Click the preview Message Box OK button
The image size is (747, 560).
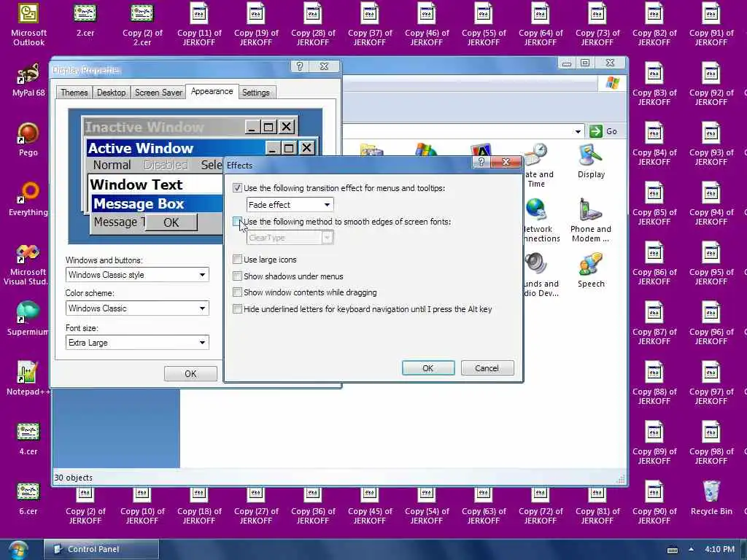coord(171,222)
